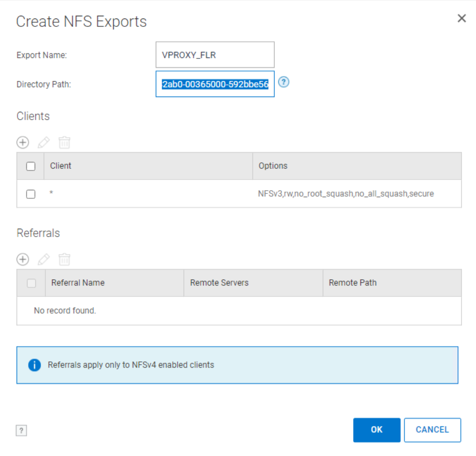Click the Options column header
Screen dimensions: 476x456
[x=273, y=166]
